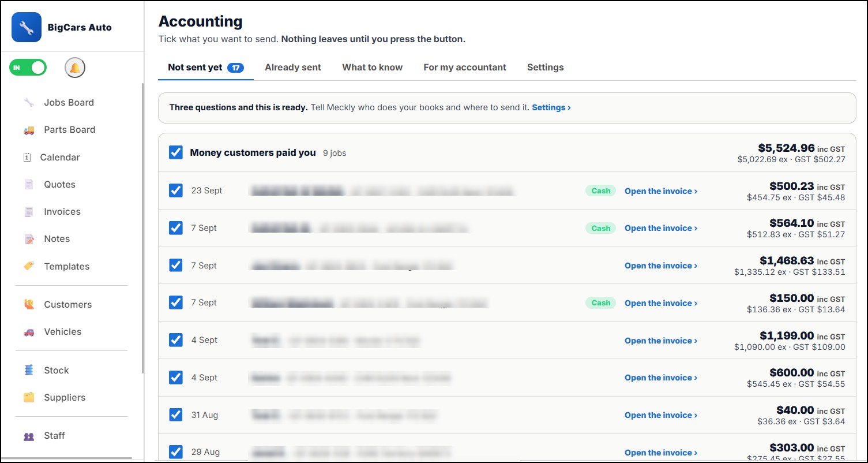Open the invoice for the $40.00 job
868x463 pixels.
[661, 415]
